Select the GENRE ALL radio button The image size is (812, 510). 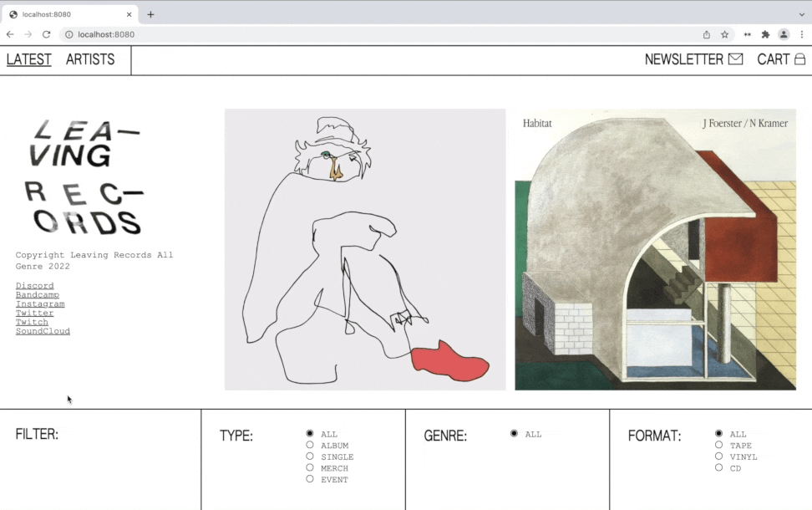pos(514,433)
